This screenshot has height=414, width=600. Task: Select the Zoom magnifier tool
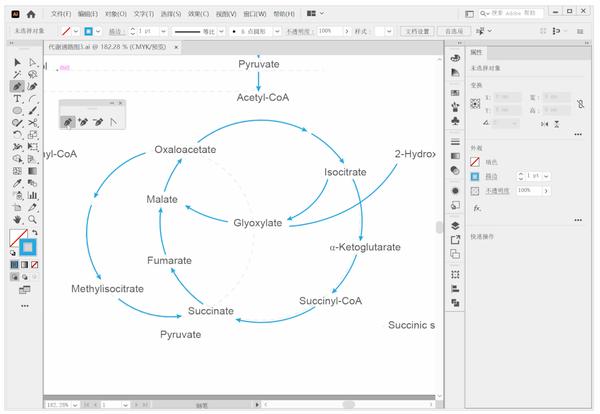point(33,220)
